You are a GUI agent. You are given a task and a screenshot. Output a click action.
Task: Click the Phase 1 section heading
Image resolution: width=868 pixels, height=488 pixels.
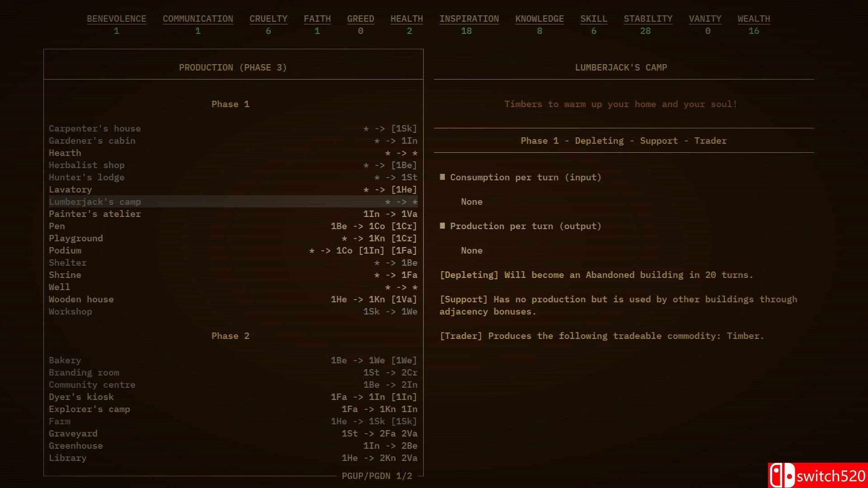pyautogui.click(x=231, y=104)
